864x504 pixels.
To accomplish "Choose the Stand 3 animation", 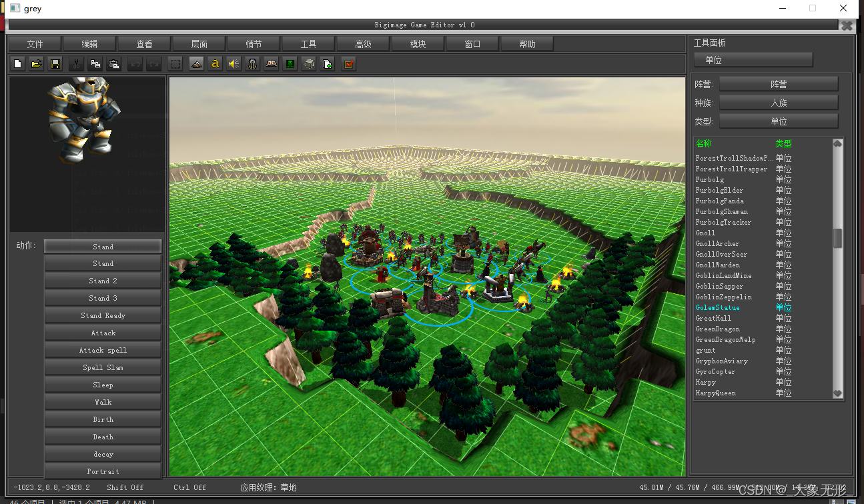I will pos(103,298).
